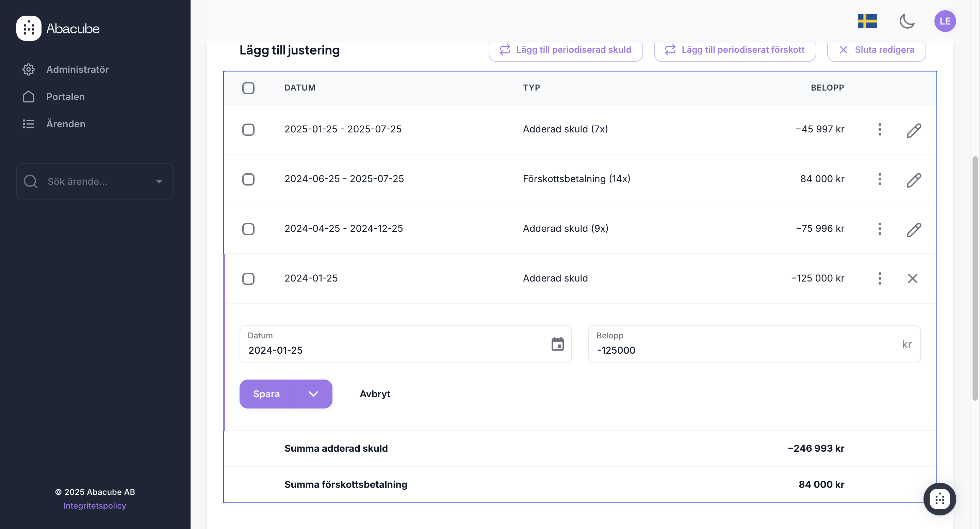Check the Förskottsbetalning (14x) row checkbox
Screen dimensions: 980x529
pyautogui.click(x=248, y=179)
